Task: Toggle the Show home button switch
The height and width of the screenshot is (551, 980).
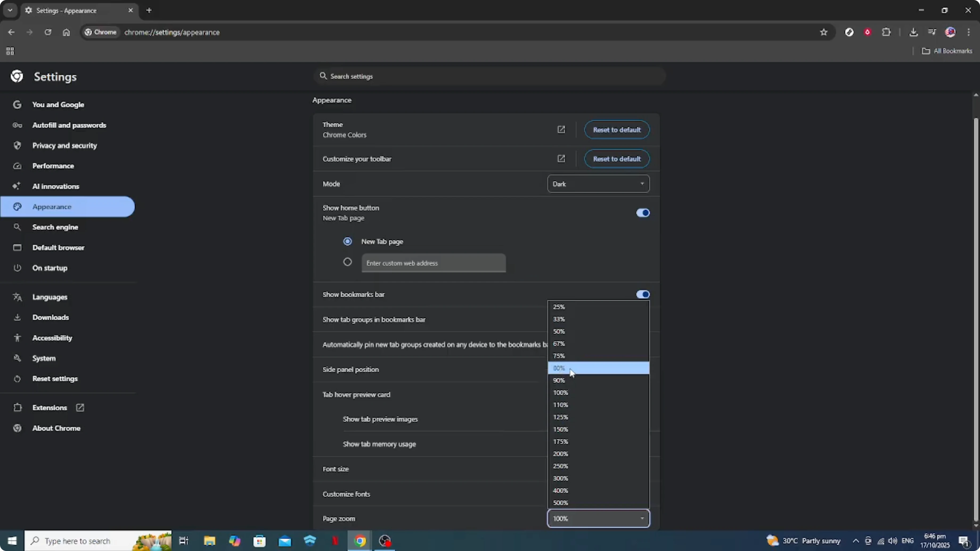Action: tap(643, 213)
